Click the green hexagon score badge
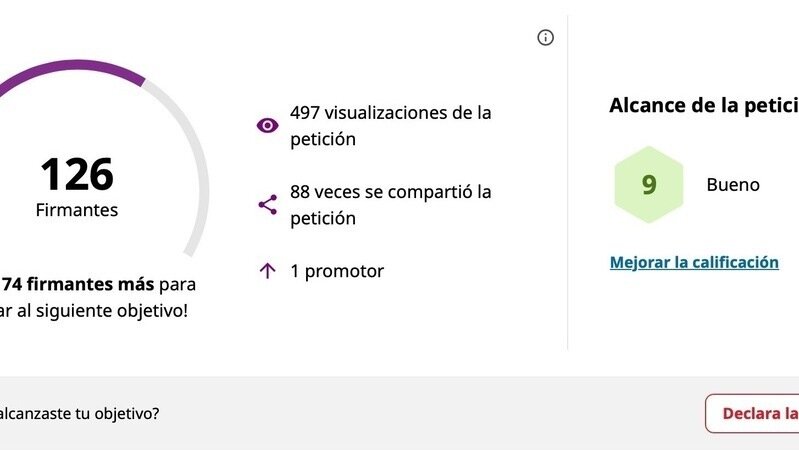This screenshot has height=450, width=799. click(649, 185)
